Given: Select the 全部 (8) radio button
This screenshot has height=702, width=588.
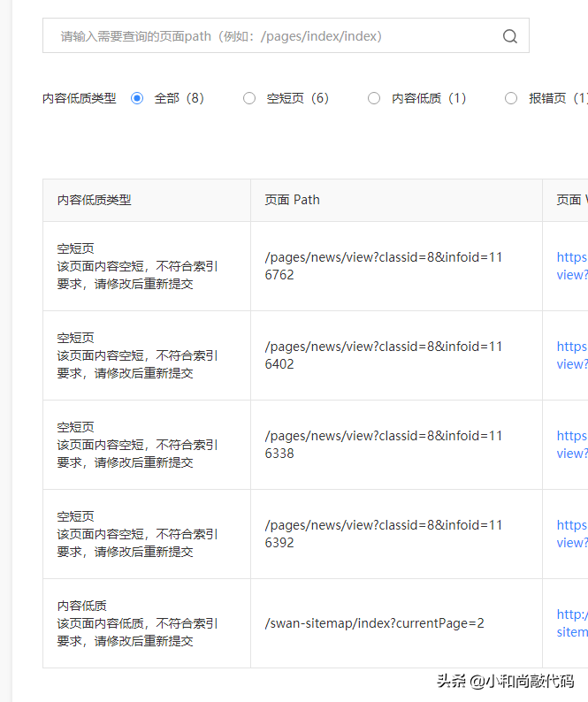Looking at the screenshot, I should [x=137, y=98].
